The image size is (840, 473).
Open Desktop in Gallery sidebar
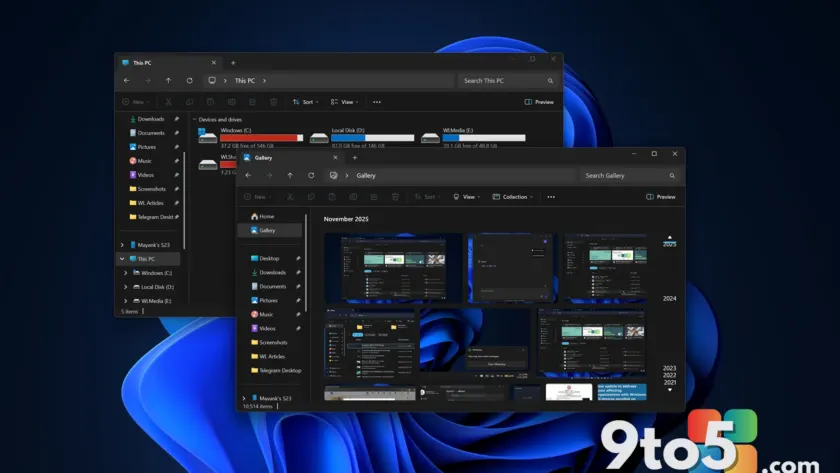click(265, 258)
